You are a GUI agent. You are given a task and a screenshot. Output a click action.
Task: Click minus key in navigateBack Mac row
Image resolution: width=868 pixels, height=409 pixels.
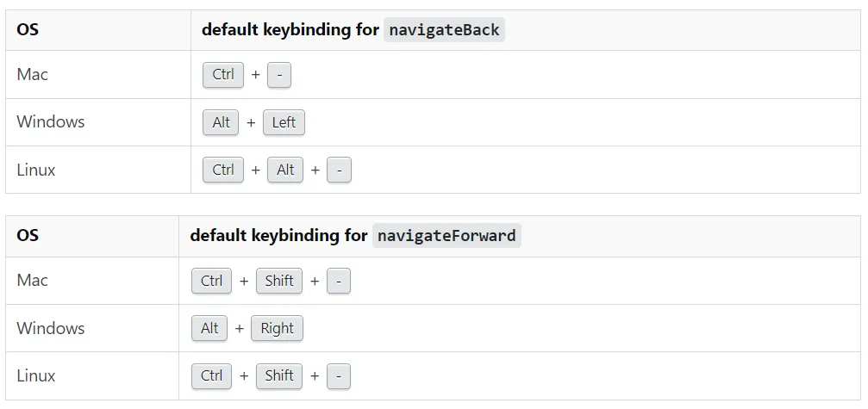tap(279, 75)
